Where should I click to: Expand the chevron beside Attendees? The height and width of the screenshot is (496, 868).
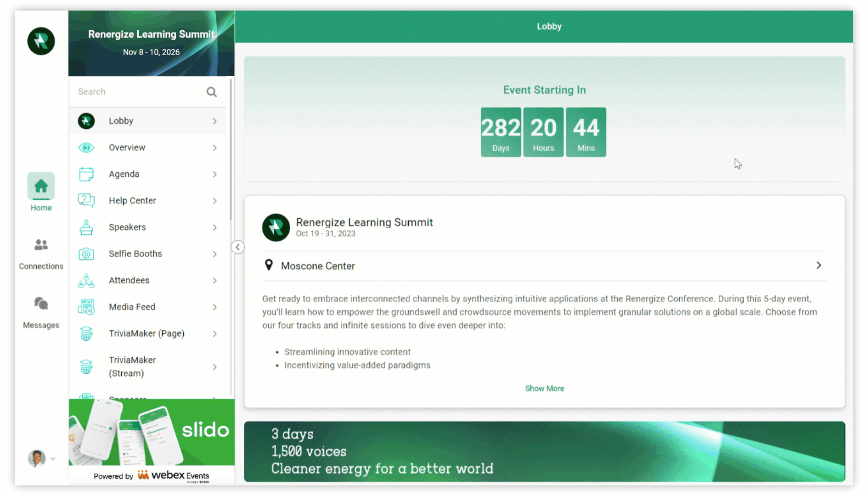click(x=214, y=281)
